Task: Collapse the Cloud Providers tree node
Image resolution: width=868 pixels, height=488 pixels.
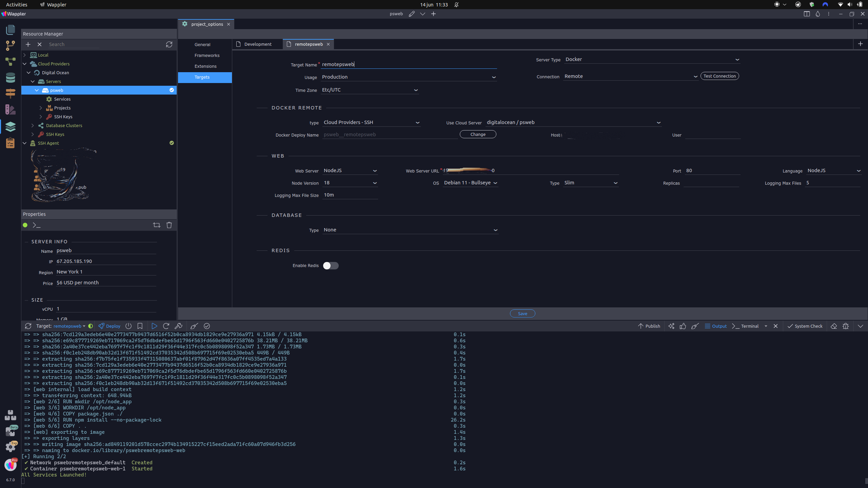Action: pyautogui.click(x=25, y=64)
